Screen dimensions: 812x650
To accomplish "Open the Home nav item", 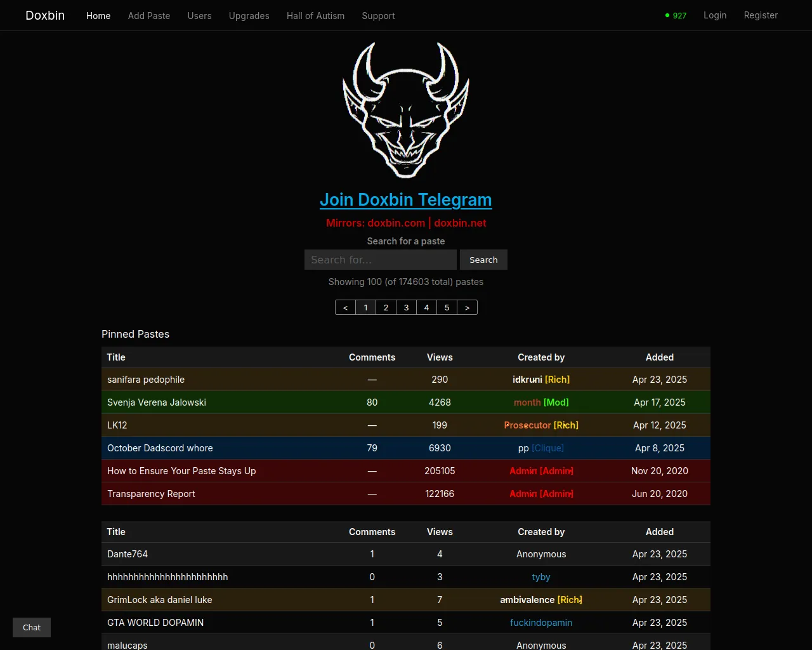I will point(98,16).
